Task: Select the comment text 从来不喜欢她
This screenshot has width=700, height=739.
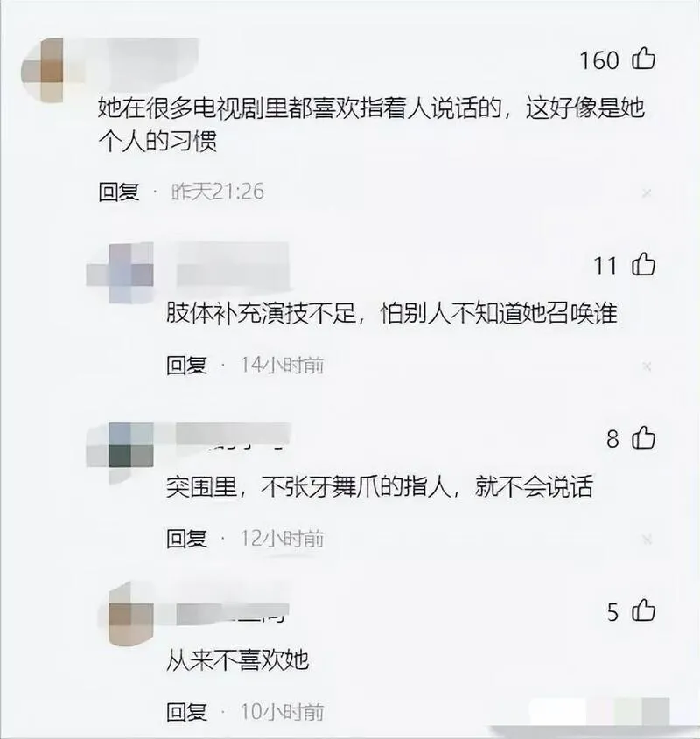Action: pyautogui.click(x=237, y=659)
